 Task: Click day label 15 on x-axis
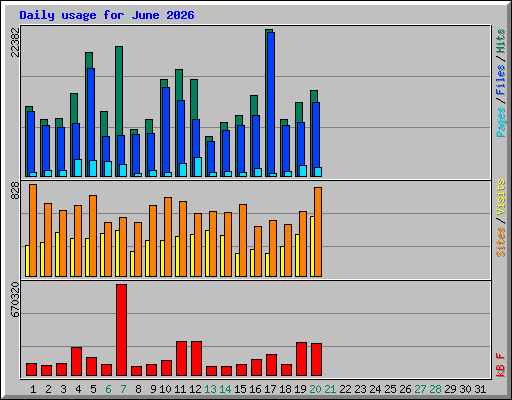[x=240, y=389]
